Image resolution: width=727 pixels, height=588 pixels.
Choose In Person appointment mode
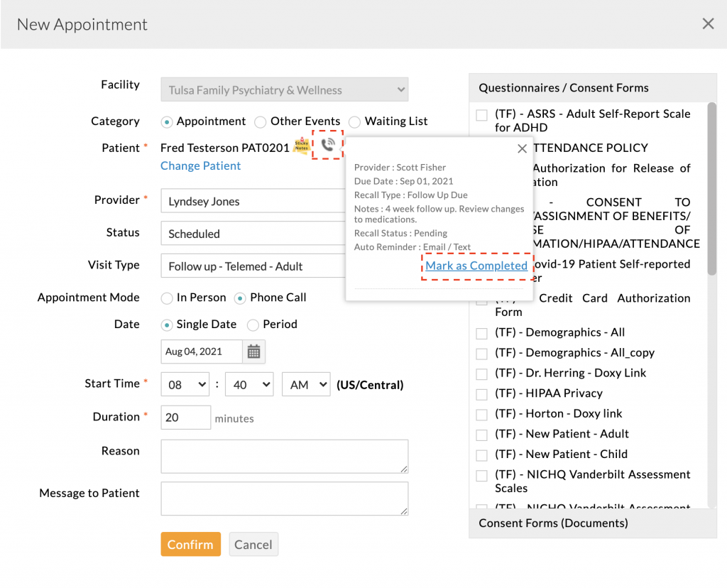click(167, 298)
